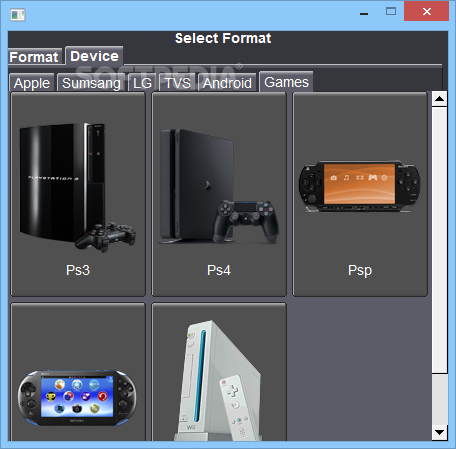Open the Device tab
The image size is (456, 449).
coord(94,56)
